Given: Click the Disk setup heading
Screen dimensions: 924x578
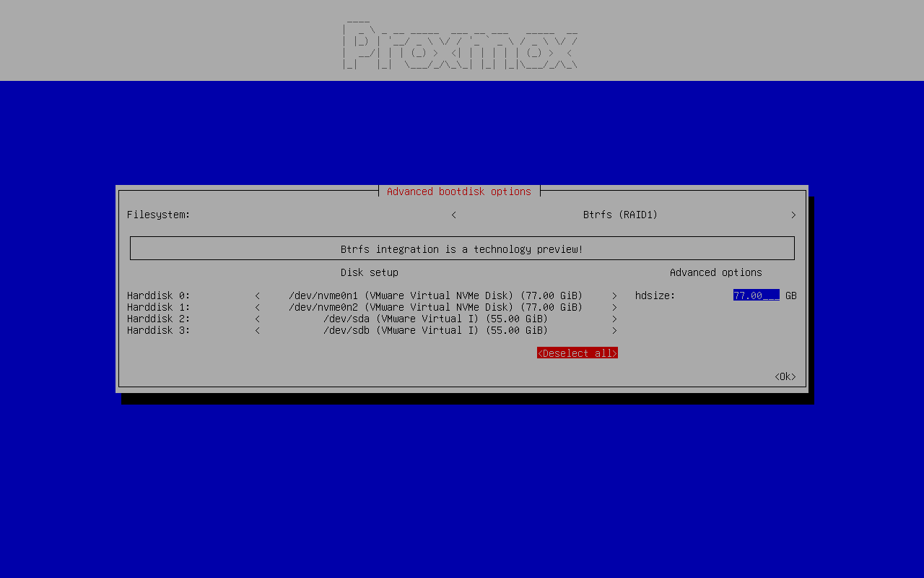Looking at the screenshot, I should tap(370, 272).
